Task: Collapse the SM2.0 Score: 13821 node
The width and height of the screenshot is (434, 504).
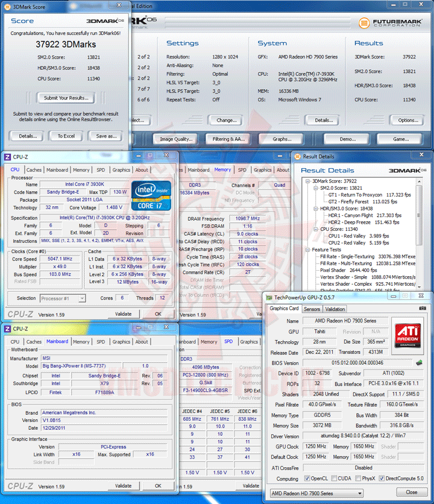Action: (x=316, y=188)
